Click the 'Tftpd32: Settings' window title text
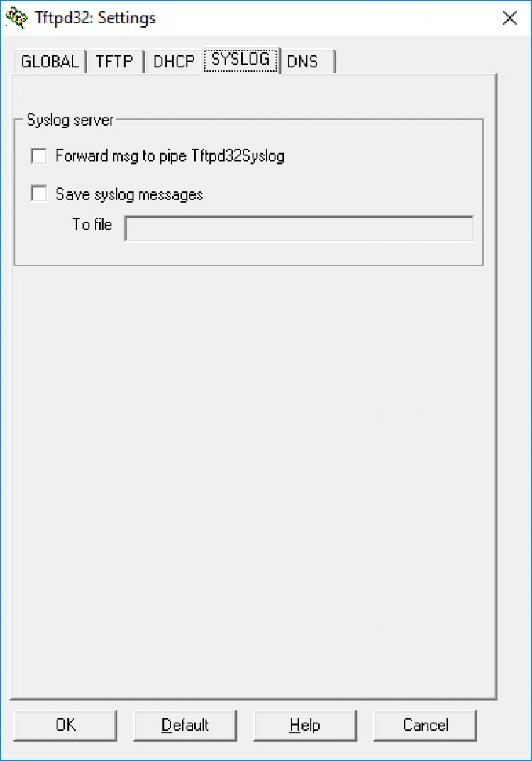This screenshot has width=532, height=761. click(95, 18)
